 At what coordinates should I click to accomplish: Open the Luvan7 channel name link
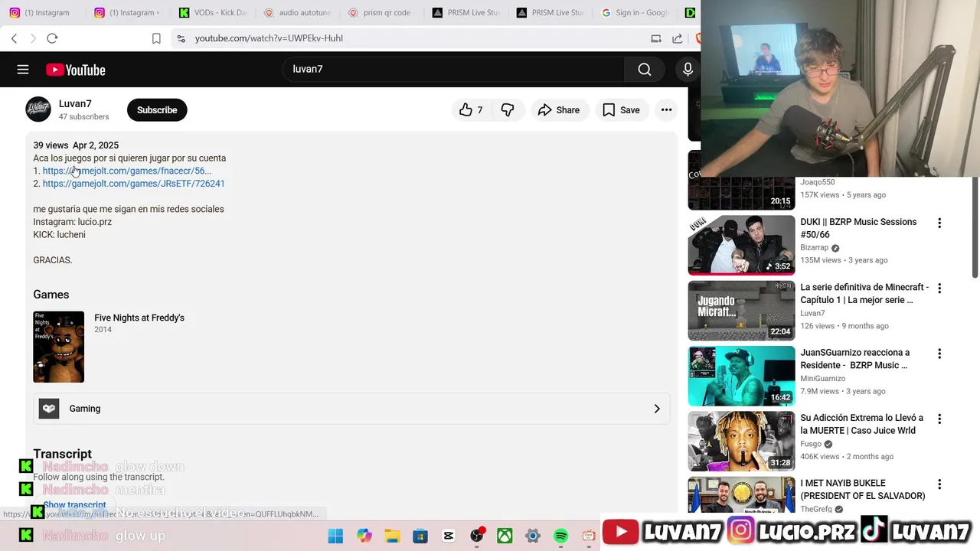(x=75, y=104)
